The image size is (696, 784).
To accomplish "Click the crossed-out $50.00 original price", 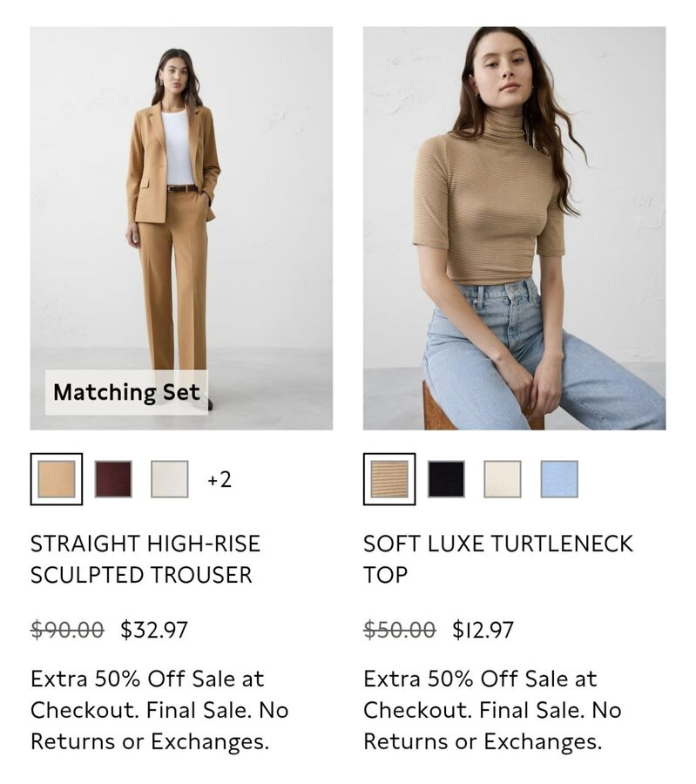I will click(x=400, y=630).
